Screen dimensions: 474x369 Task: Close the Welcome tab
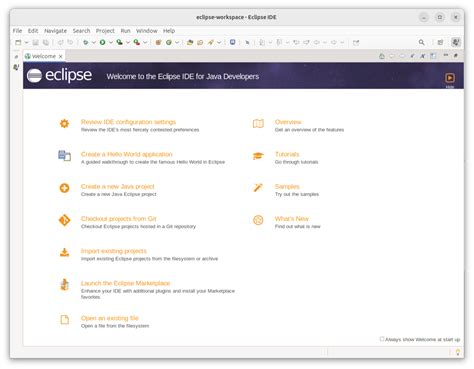[x=60, y=56]
